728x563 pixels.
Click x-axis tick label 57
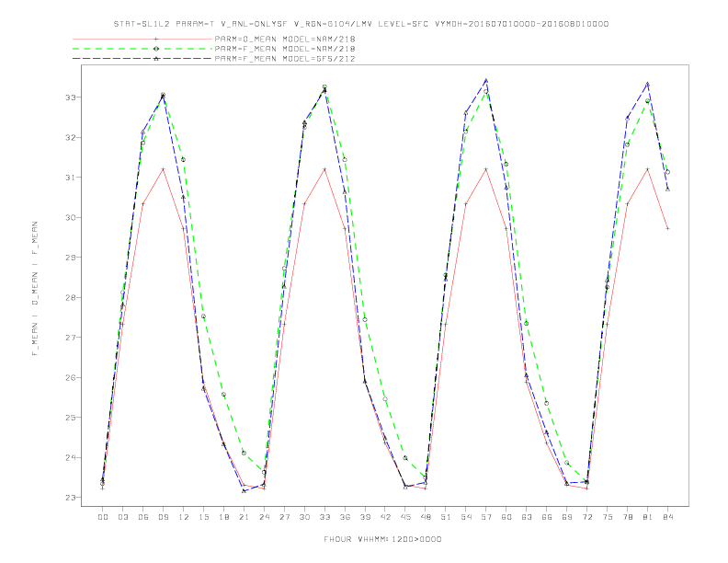pos(486,517)
